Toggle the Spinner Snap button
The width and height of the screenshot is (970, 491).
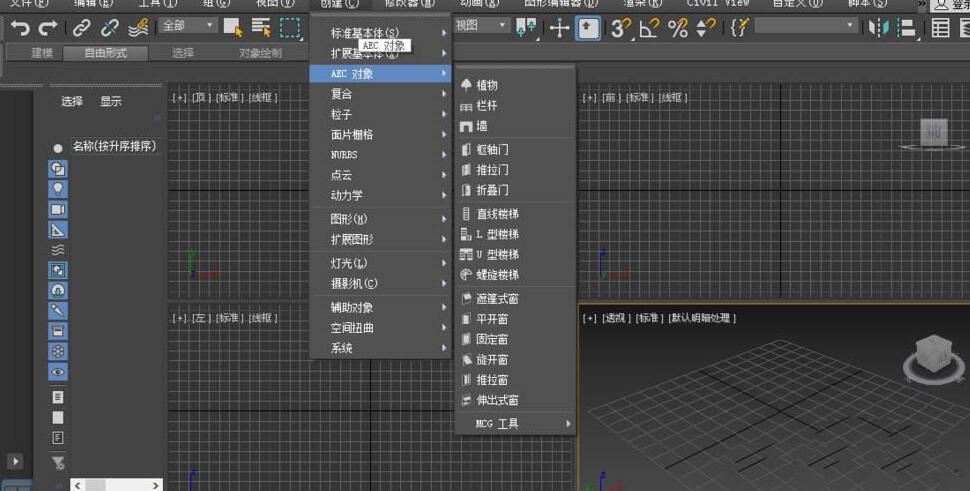coord(706,28)
